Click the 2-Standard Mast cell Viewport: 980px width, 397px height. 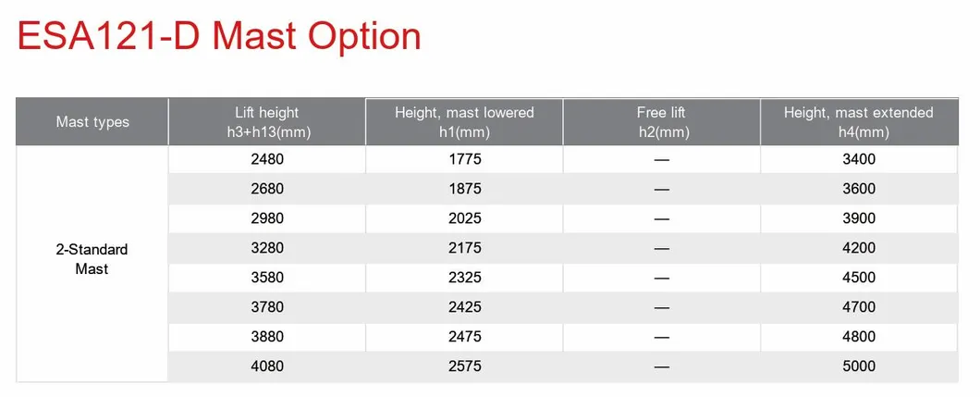point(92,259)
